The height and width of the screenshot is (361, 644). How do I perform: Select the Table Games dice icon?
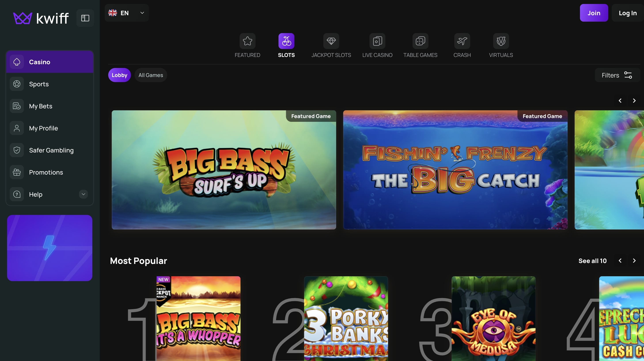(x=420, y=41)
